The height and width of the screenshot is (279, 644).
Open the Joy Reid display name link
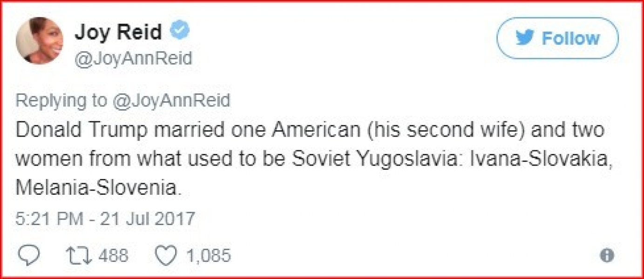coord(118,32)
